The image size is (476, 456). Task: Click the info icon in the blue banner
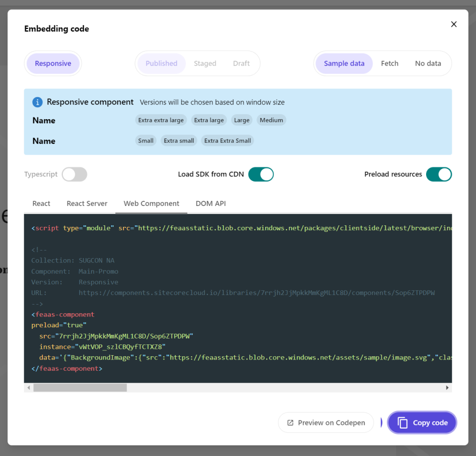36,102
